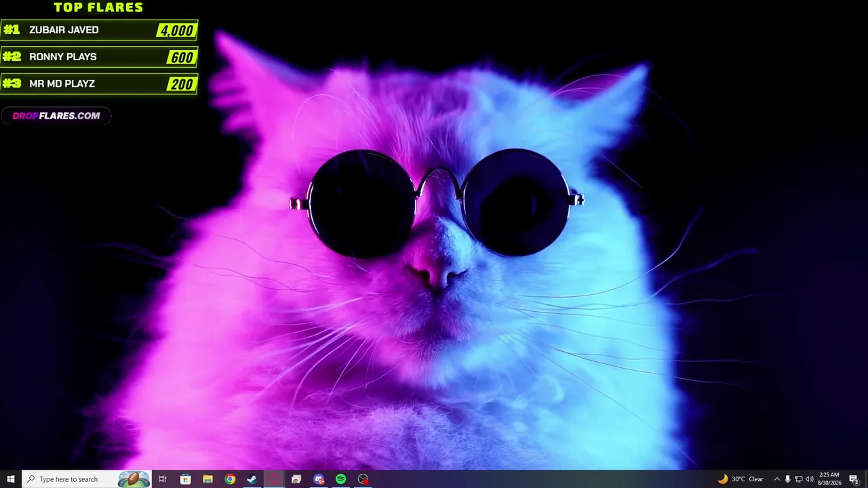Click the DROPFLARES.COM link
This screenshot has height=488, width=868.
[56, 116]
